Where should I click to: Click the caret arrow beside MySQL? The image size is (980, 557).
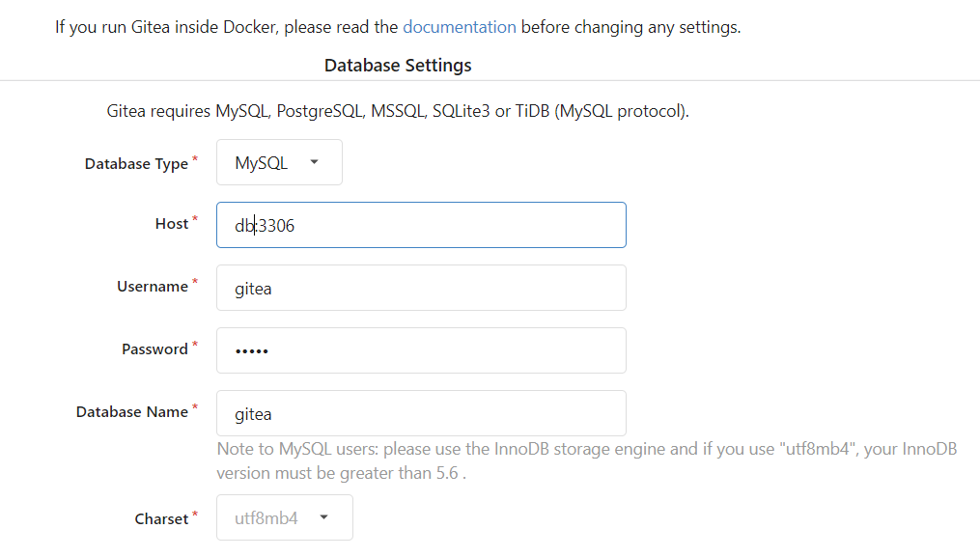click(314, 163)
